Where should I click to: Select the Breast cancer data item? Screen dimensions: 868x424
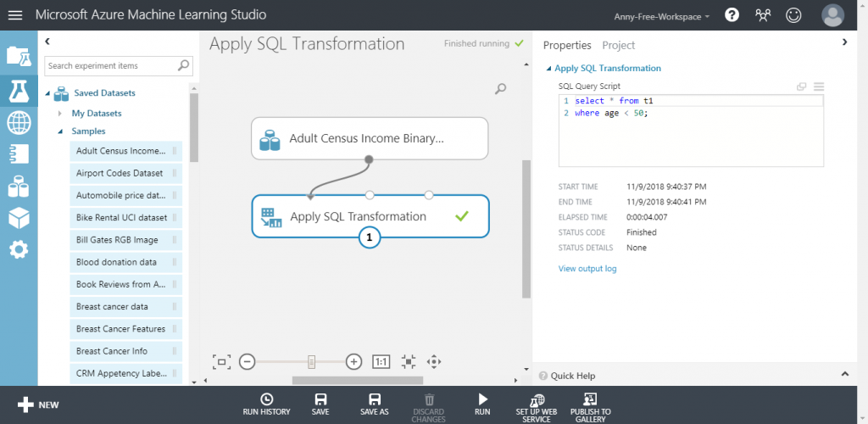125,306
